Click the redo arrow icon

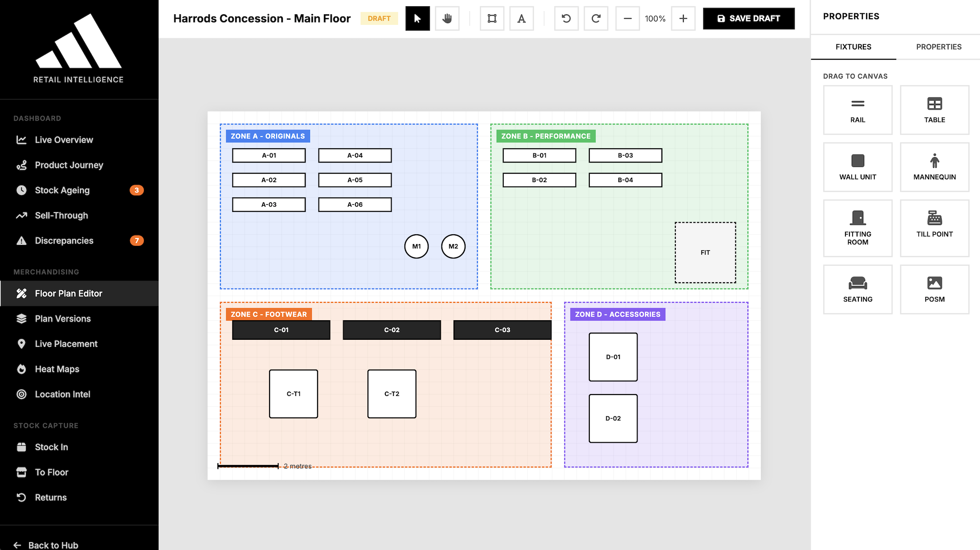click(596, 18)
